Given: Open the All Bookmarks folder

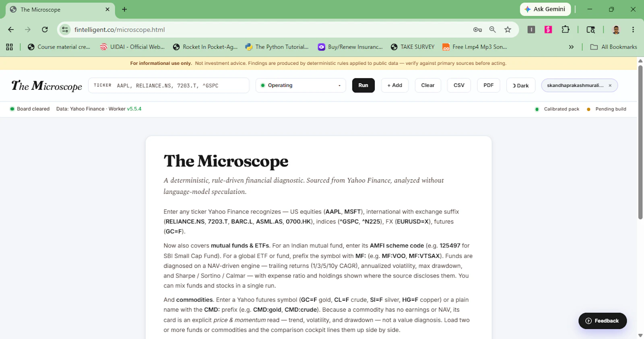Looking at the screenshot, I should tap(614, 47).
